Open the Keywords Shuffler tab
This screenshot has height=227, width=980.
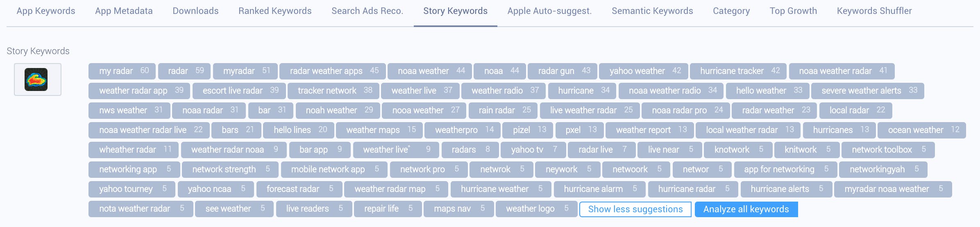point(874,11)
